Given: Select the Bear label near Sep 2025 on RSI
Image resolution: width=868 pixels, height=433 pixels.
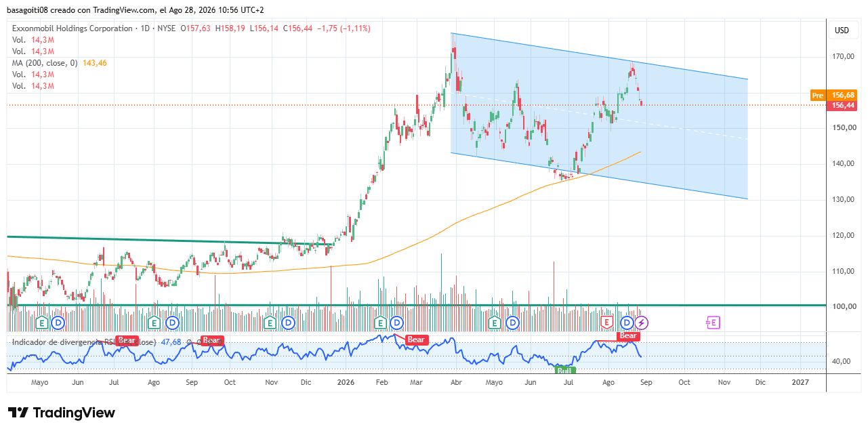Looking at the screenshot, I should coord(212,340).
